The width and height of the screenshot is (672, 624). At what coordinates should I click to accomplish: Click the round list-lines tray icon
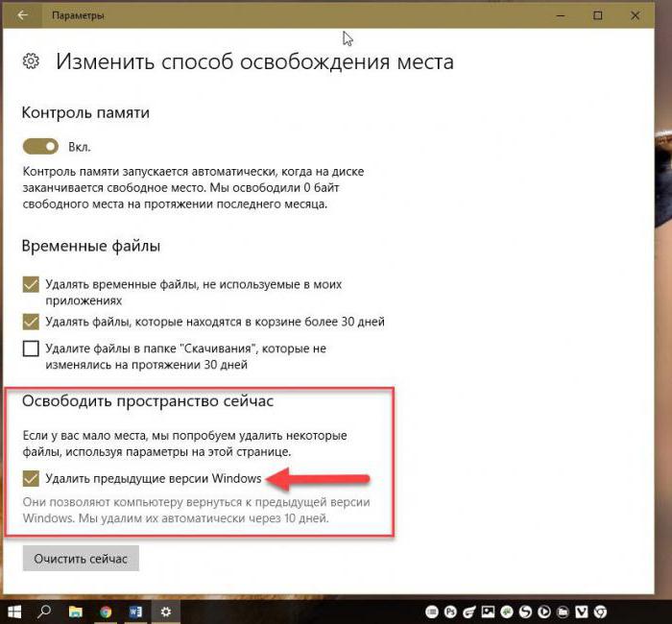click(432, 612)
